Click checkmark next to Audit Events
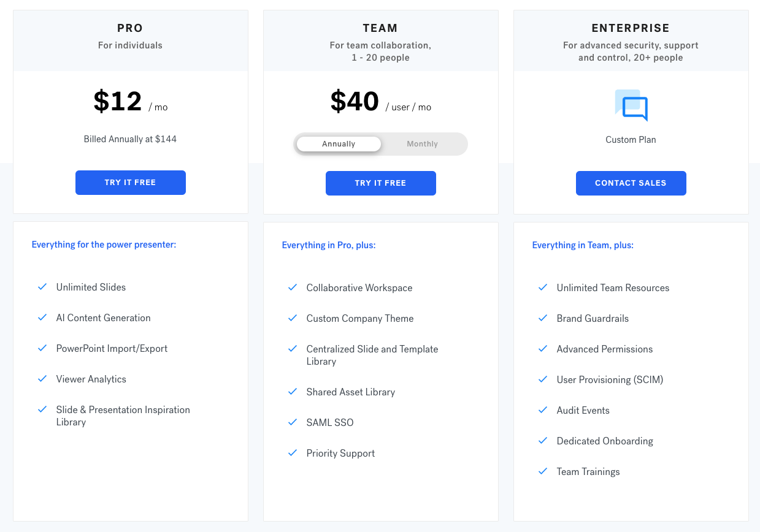760x532 pixels. [543, 410]
